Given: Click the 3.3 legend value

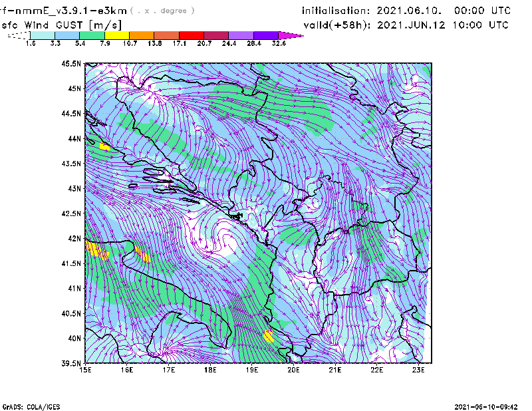Looking at the screenshot, I should pyautogui.click(x=55, y=43).
